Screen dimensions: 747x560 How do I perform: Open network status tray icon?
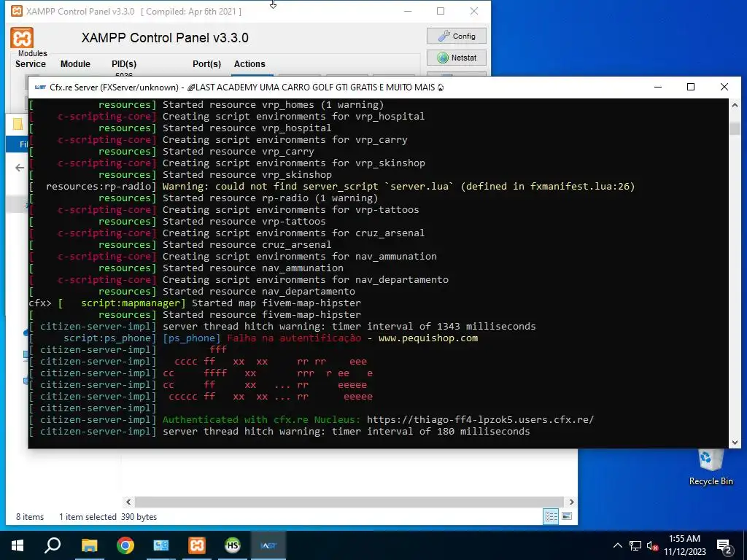635,545
